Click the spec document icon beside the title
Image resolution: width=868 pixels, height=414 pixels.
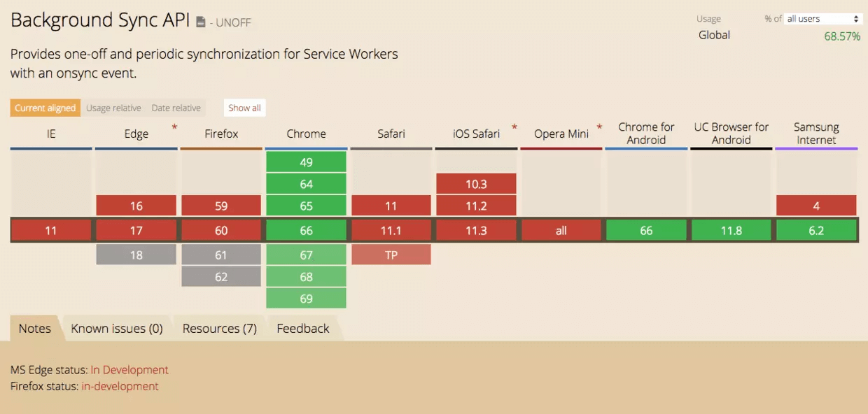pyautogui.click(x=201, y=22)
